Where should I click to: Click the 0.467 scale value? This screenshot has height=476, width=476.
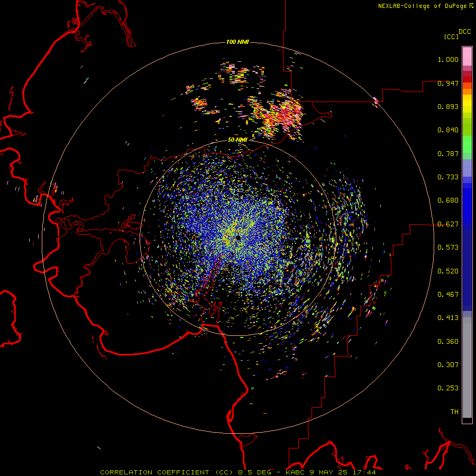tap(448, 295)
